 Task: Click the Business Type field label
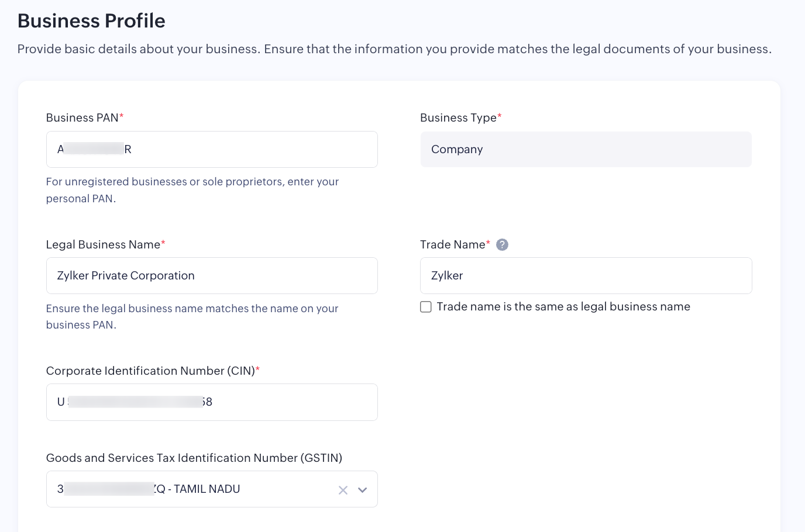point(458,118)
